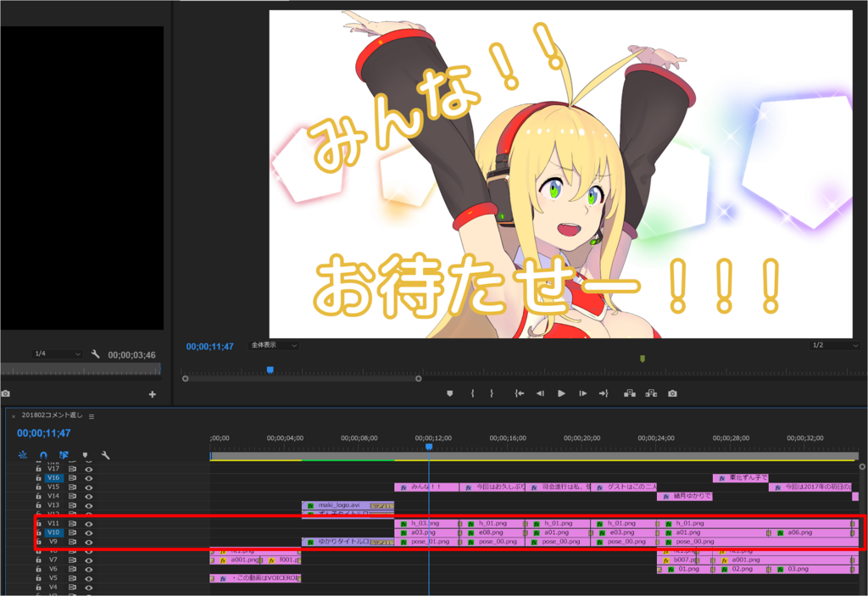This screenshot has height=596, width=868.
Task: Step forward one frame
Action: 583,393
